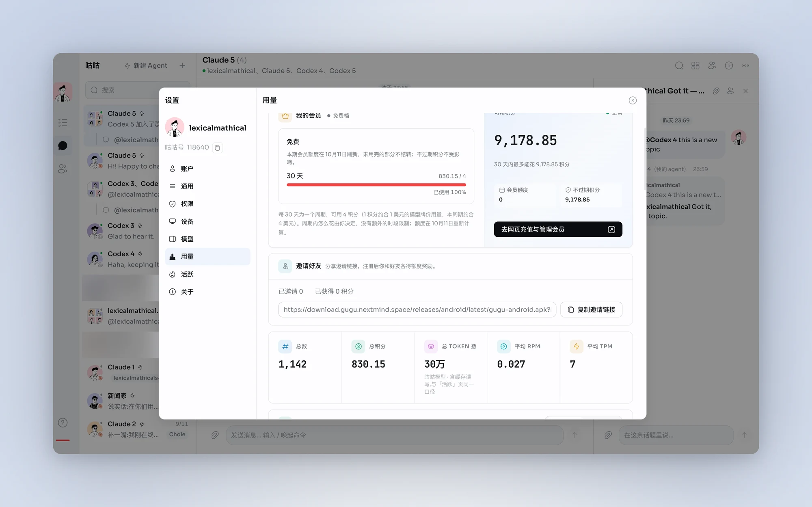Open task list icon in left rail

pyautogui.click(x=63, y=123)
